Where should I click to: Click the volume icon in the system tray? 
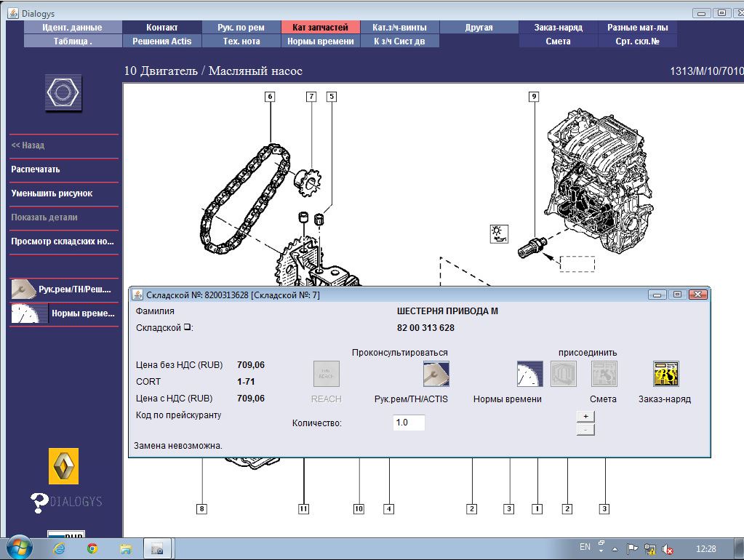click(668, 549)
